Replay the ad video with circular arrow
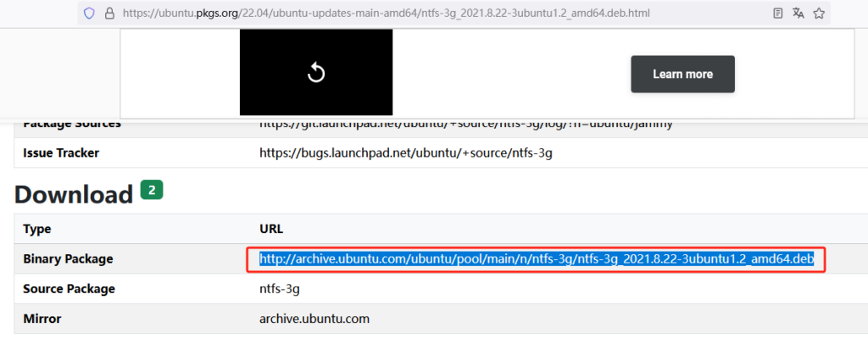Viewport: 868px width, 350px height. point(316,72)
